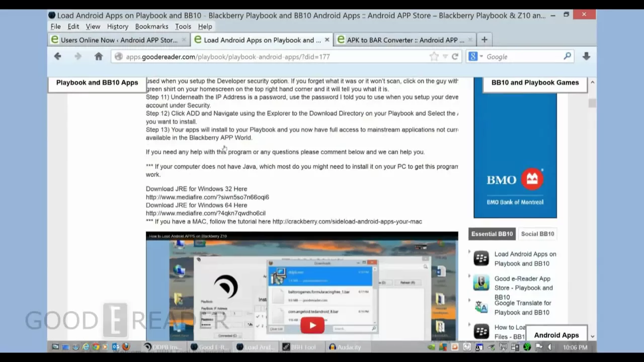Image resolution: width=644 pixels, height=362 pixels.
Task: Open the downloads arrow in toolbar
Action: pyautogui.click(x=586, y=56)
